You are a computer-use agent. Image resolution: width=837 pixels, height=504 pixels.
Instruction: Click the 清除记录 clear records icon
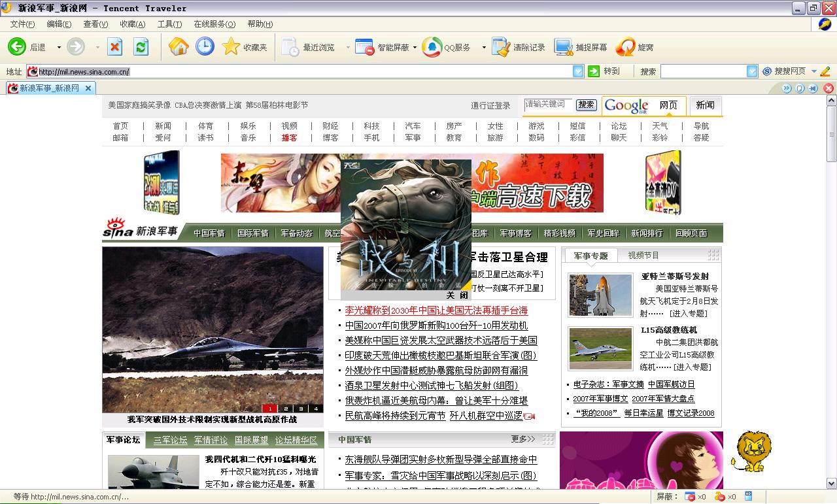click(x=501, y=47)
